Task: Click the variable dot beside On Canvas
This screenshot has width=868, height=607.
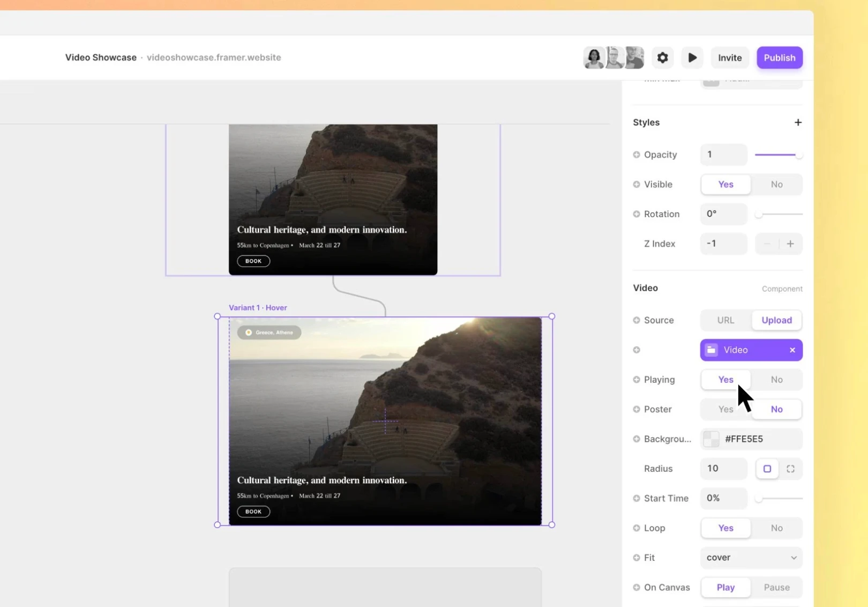Action: pos(637,587)
